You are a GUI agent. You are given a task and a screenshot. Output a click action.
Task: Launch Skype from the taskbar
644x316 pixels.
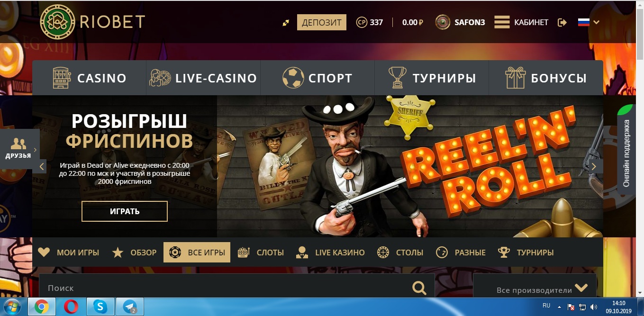tap(100, 307)
